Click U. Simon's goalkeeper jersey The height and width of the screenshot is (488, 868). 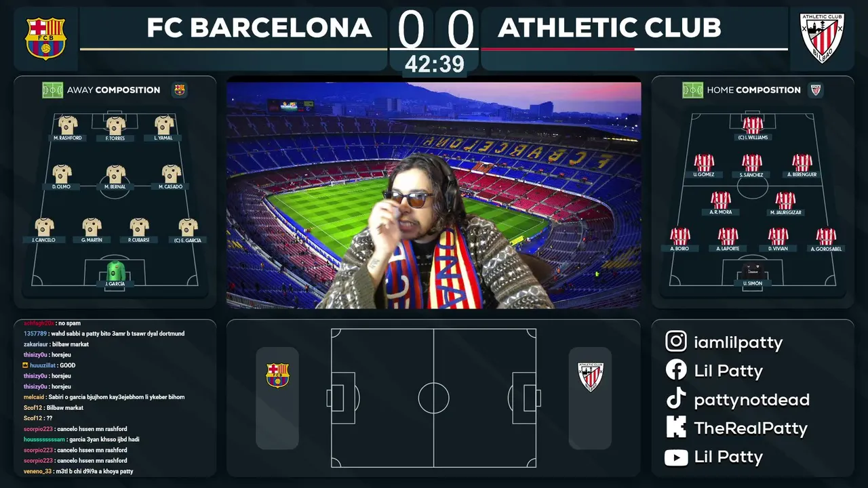753,271
